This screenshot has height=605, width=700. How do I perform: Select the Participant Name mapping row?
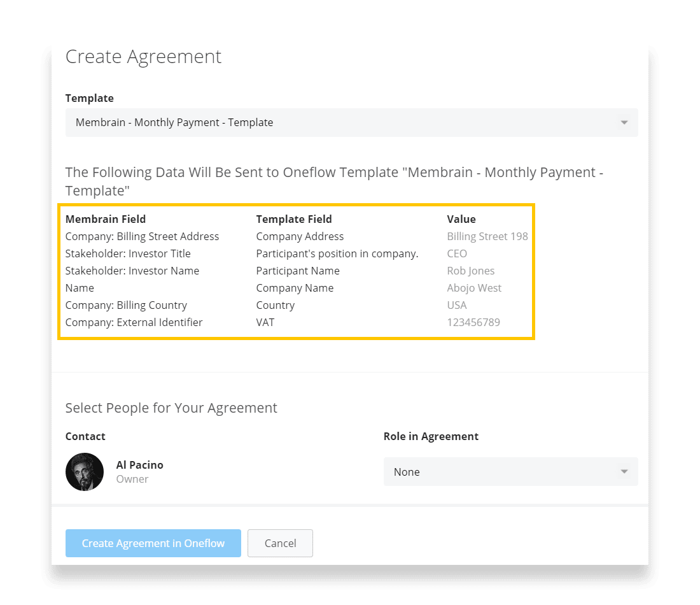click(x=298, y=271)
